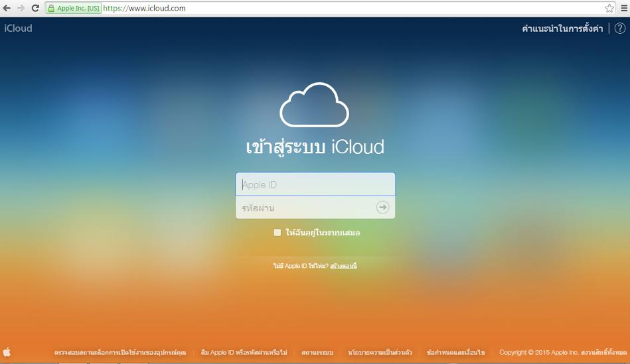Go back with the browser back arrow
Viewport: 630px width, 364px height.
[7, 8]
